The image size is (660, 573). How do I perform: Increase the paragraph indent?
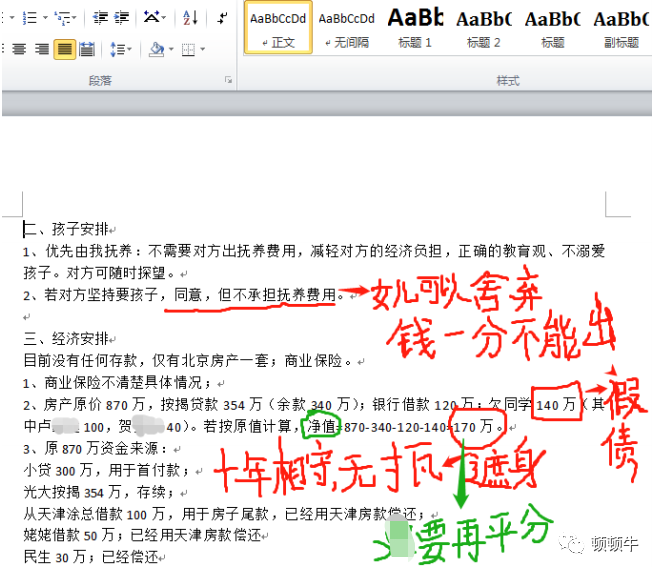(x=122, y=18)
